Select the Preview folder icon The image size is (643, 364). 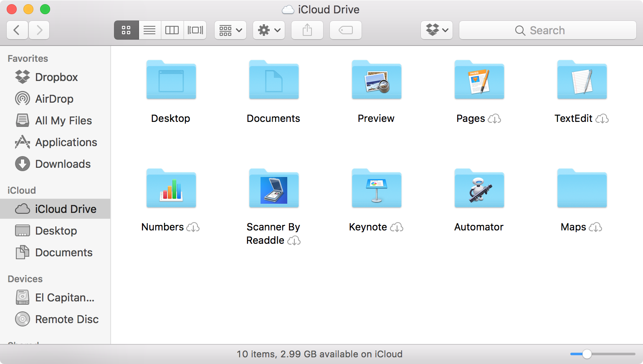377,80
